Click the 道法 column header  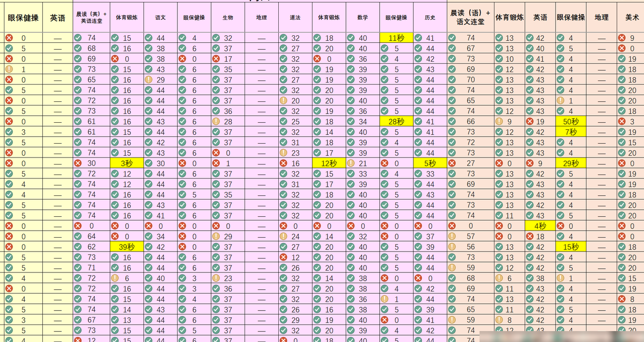tap(295, 17)
